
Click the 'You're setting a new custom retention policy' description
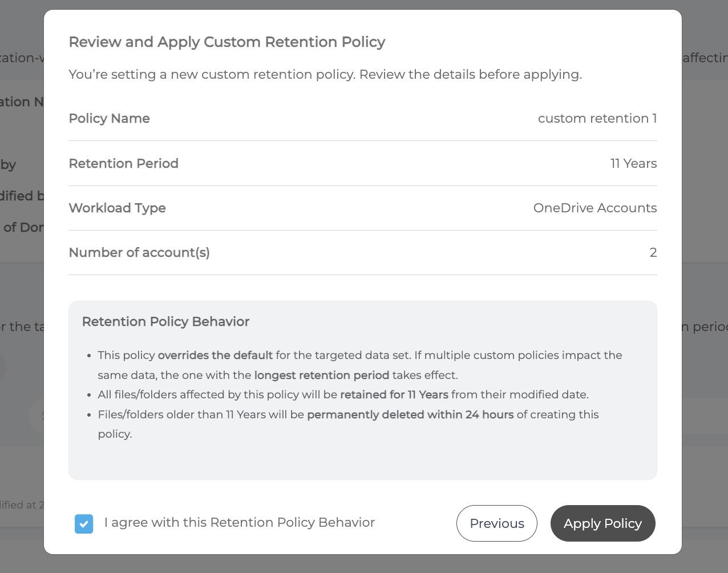[x=325, y=75]
